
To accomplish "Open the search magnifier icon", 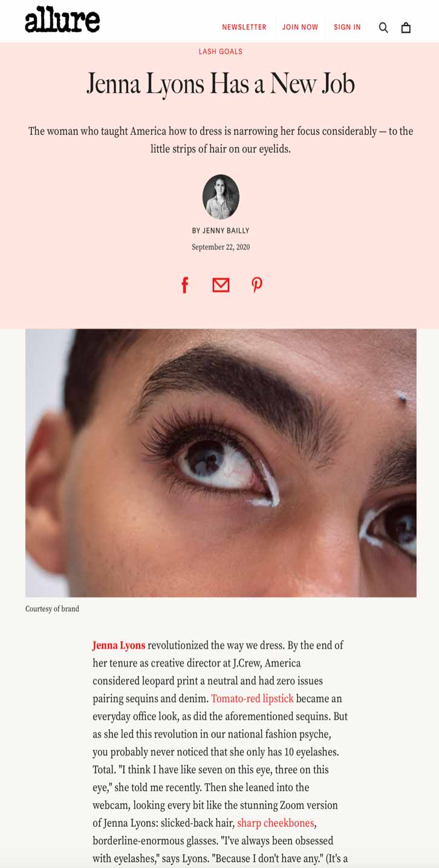I will 383,27.
